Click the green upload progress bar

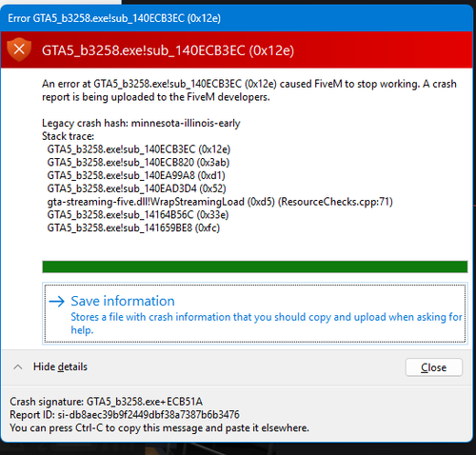pos(255,267)
